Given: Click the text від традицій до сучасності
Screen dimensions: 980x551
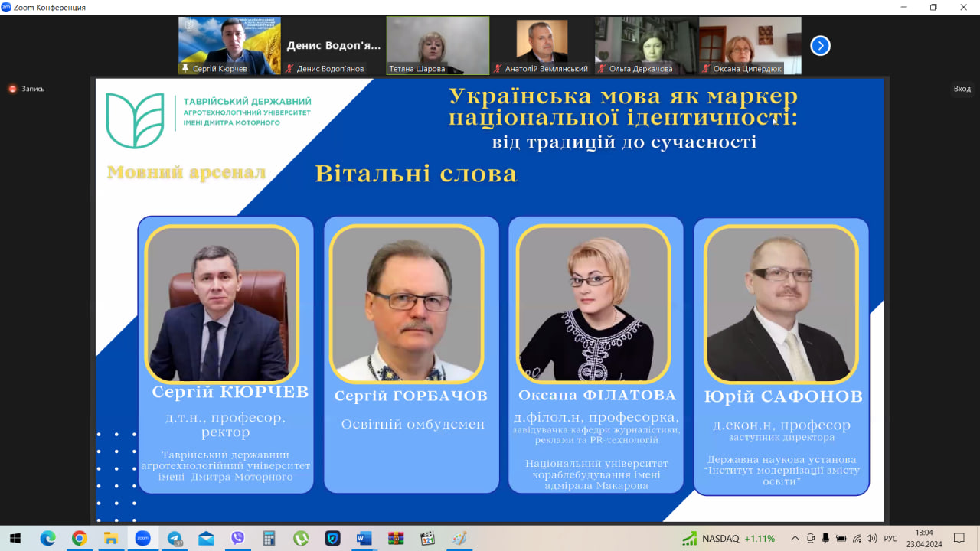Looking at the screenshot, I should (x=624, y=142).
